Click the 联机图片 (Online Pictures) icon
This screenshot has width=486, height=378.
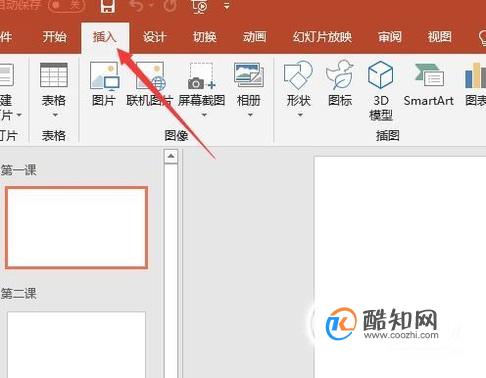point(150,76)
